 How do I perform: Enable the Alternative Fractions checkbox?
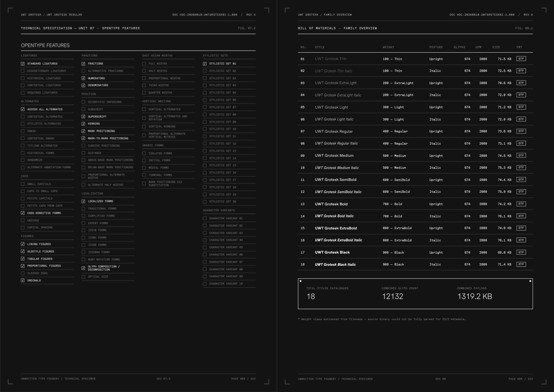click(x=83, y=71)
